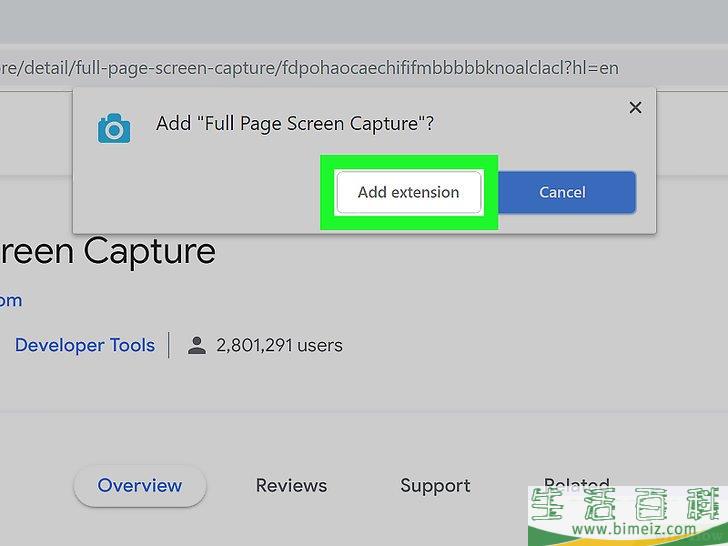Viewport: 728px width, 546px height.
Task: Open the Reviews tab
Action: click(x=291, y=486)
